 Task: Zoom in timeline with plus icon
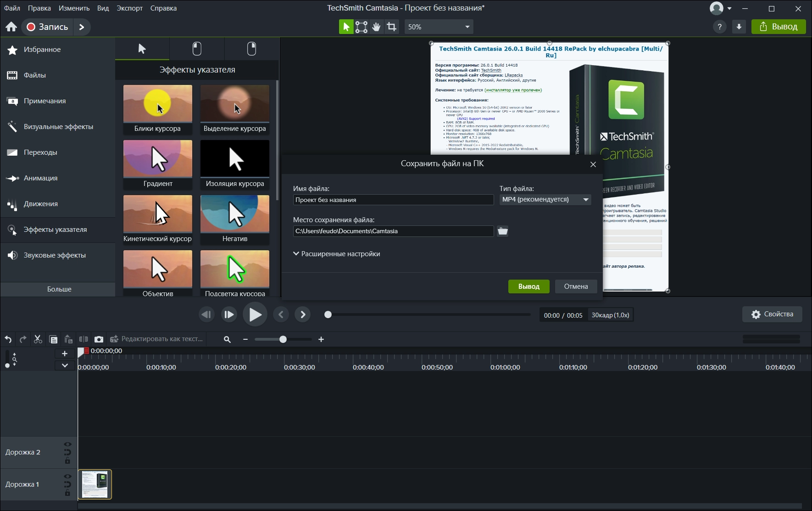point(321,339)
